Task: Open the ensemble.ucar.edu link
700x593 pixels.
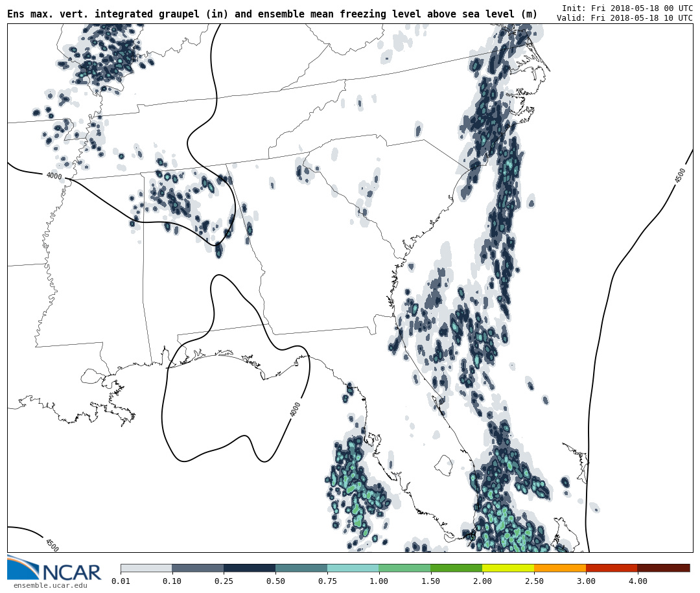Action: click(x=50, y=586)
